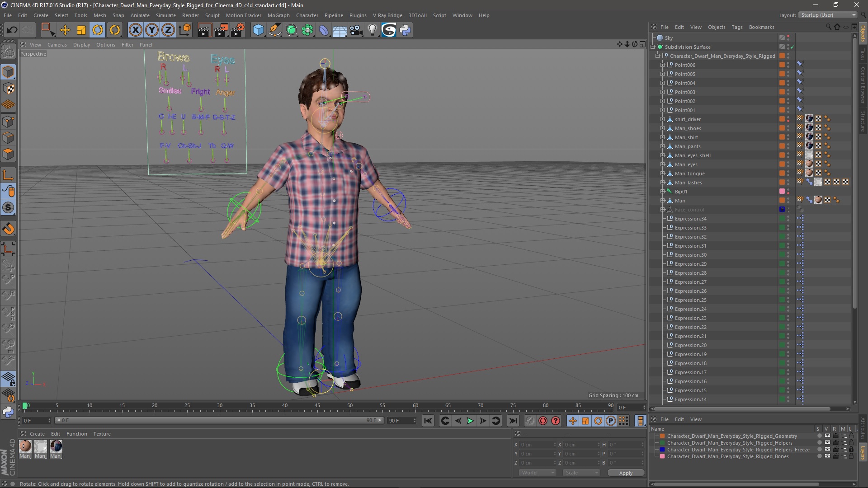The width and height of the screenshot is (868, 488).
Task: Toggle Y-axis lock
Action: pyautogui.click(x=152, y=30)
